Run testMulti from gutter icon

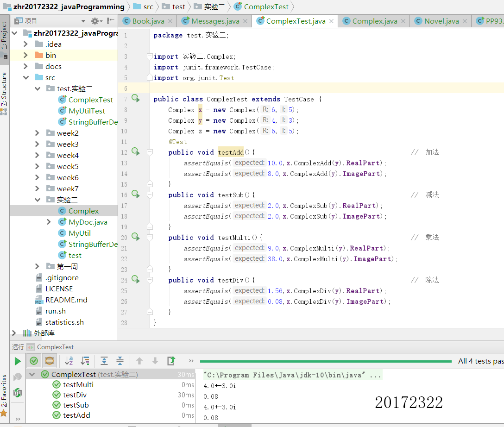click(136, 237)
